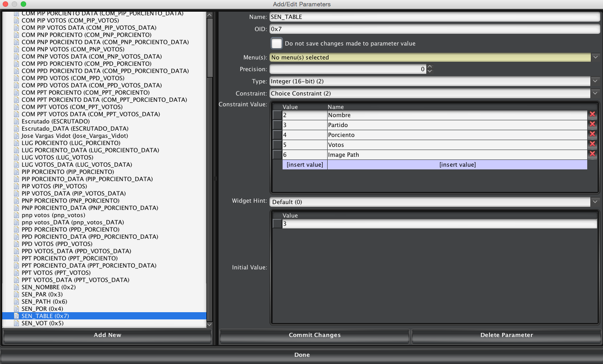603x364 pixels.
Task: Click red X beside Porciento row
Action: pos(592,135)
